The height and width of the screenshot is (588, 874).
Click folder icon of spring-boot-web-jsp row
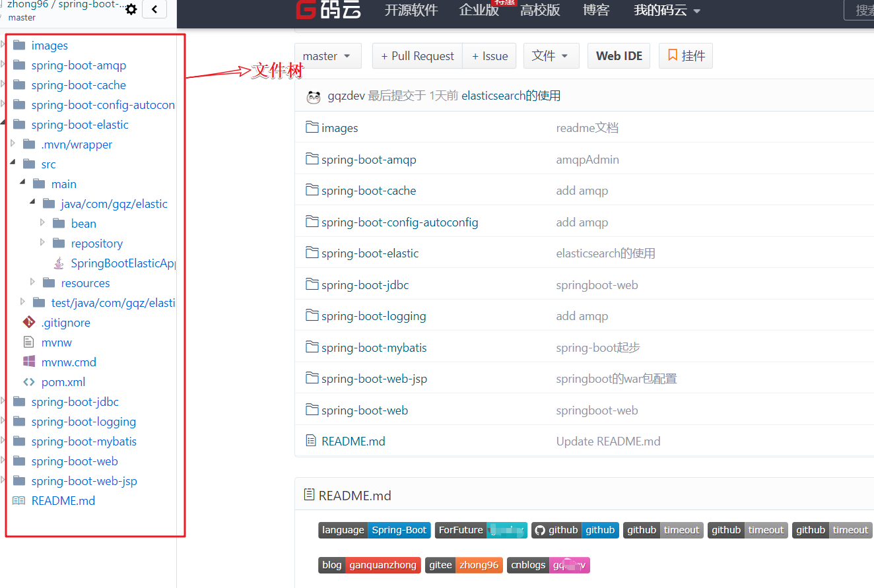[x=312, y=378]
